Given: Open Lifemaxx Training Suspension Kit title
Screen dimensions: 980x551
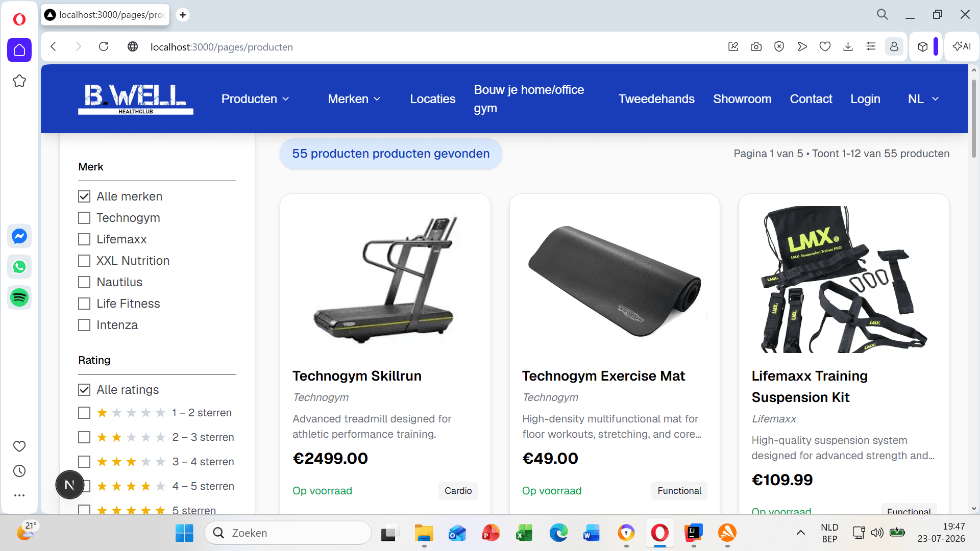Looking at the screenshot, I should click(810, 387).
